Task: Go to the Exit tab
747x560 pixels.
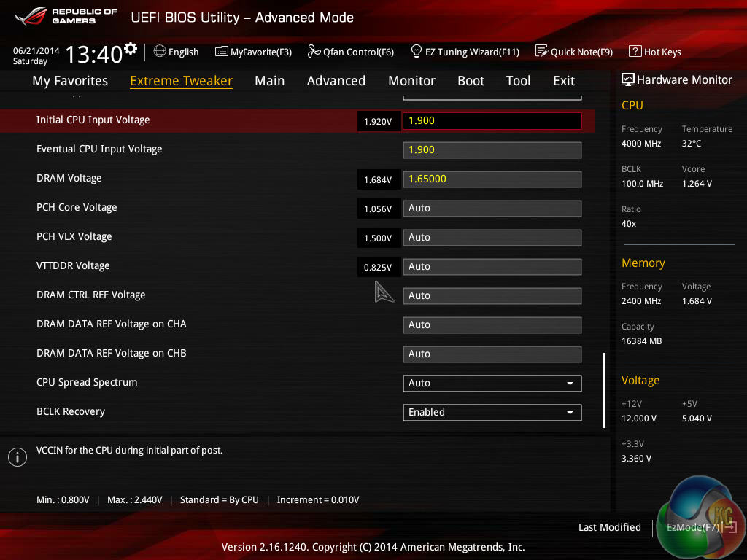Action: coord(564,81)
